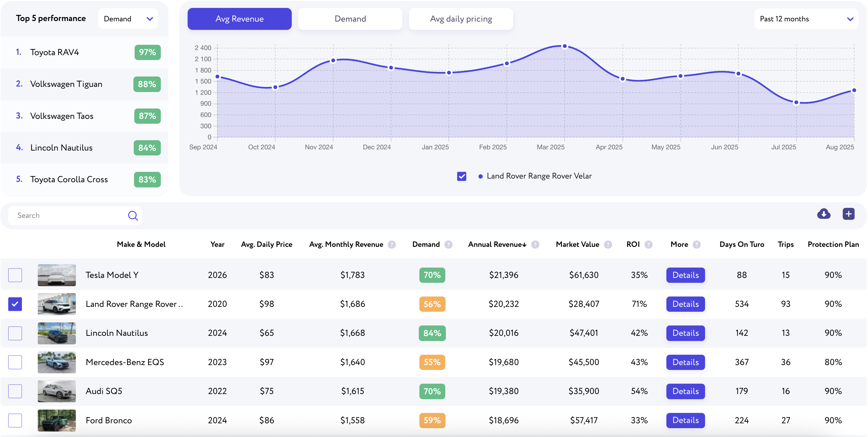Viewport: 868px width, 437px height.
Task: Open Details for Lincoln Nautilus
Action: tap(685, 333)
